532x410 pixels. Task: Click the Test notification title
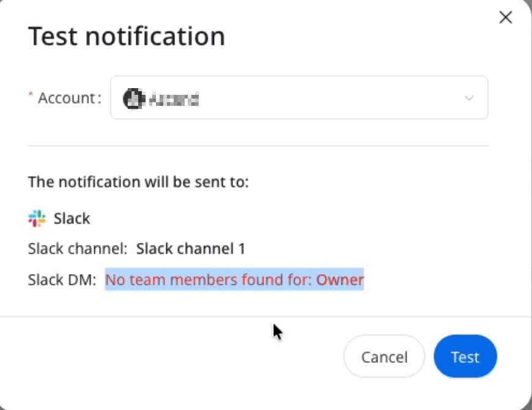click(x=127, y=36)
